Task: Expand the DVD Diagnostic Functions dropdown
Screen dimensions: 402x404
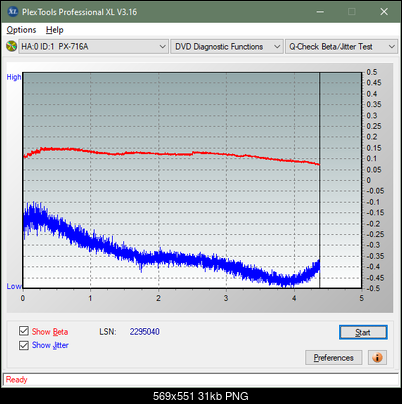Action: point(227,47)
